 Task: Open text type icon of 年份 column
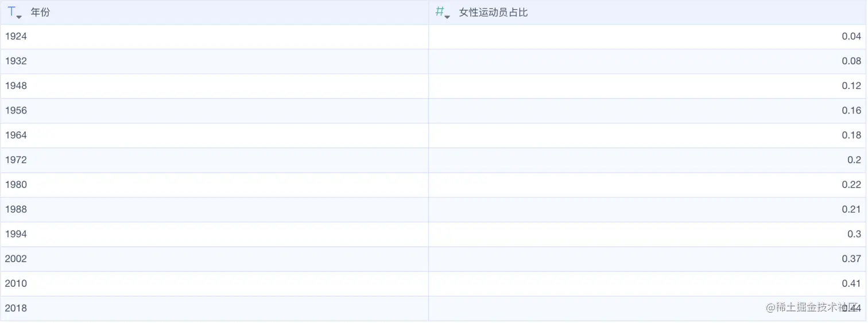(14, 12)
